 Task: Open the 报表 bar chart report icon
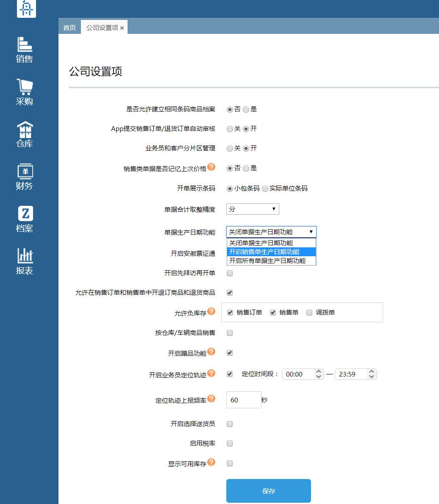(x=25, y=258)
